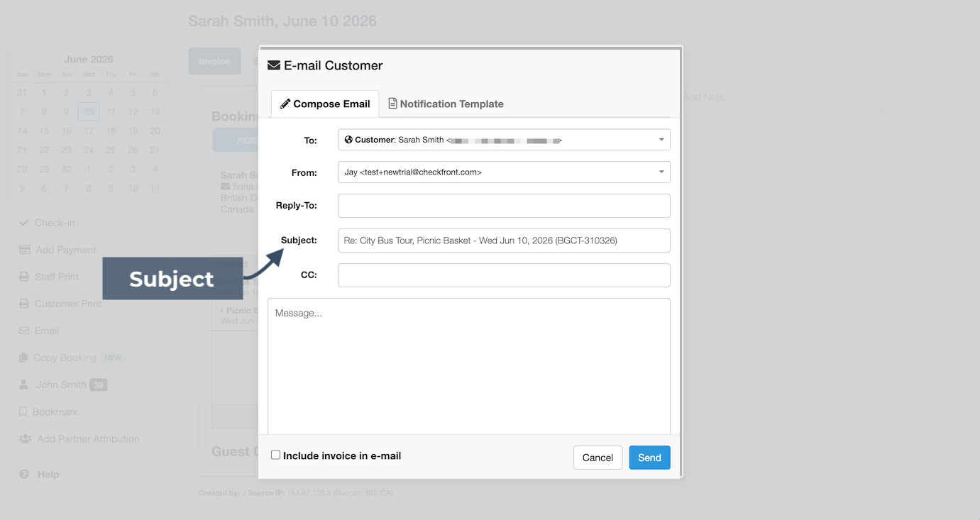Send the e-mail to customer

(x=649, y=458)
